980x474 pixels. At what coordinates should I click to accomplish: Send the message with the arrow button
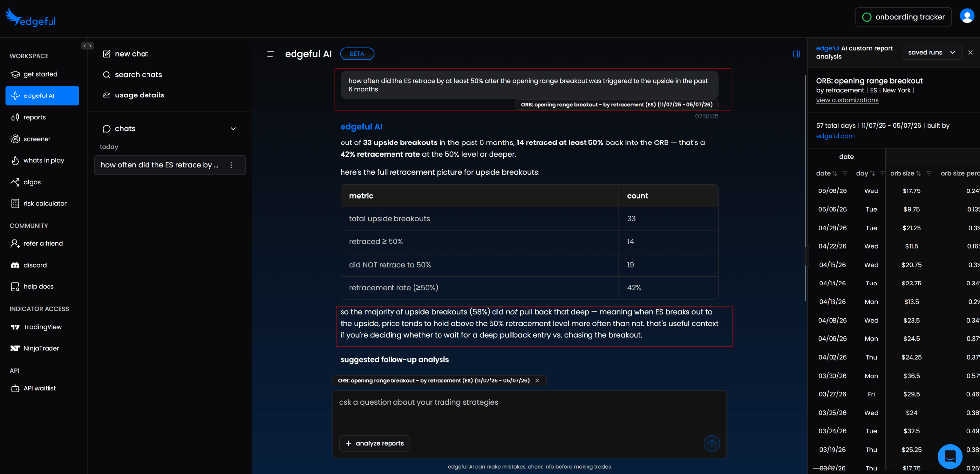712,443
